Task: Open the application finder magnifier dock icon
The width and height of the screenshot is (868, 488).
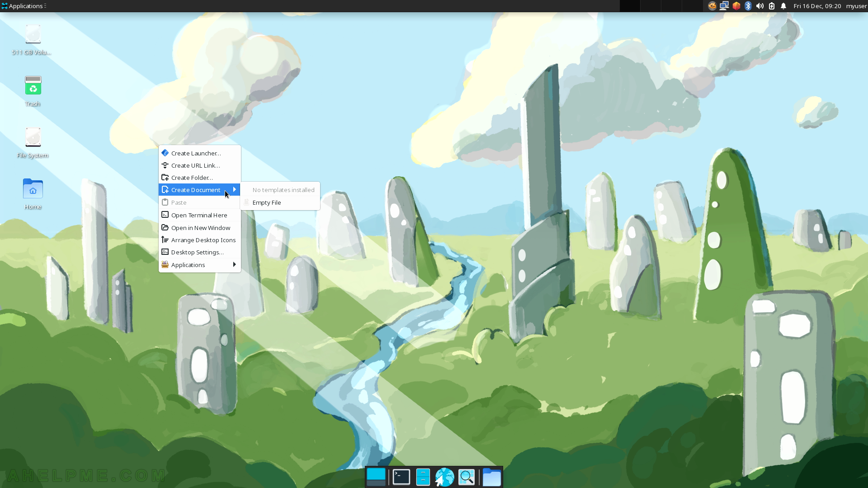Action: click(x=467, y=477)
